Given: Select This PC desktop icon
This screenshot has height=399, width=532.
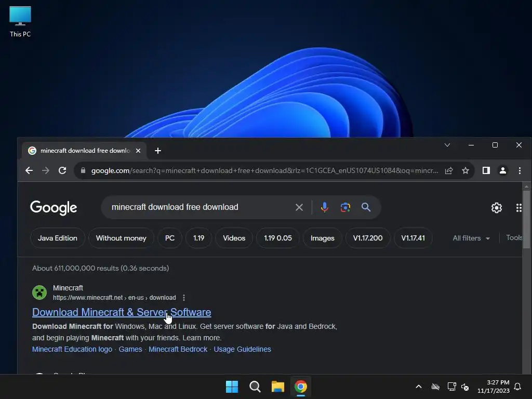Looking at the screenshot, I should point(20,22).
